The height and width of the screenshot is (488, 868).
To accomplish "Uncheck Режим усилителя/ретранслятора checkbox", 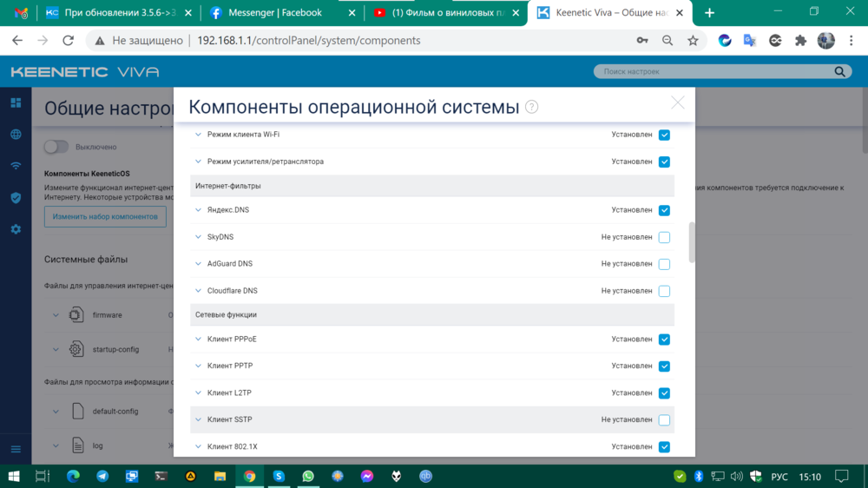I will coord(664,162).
